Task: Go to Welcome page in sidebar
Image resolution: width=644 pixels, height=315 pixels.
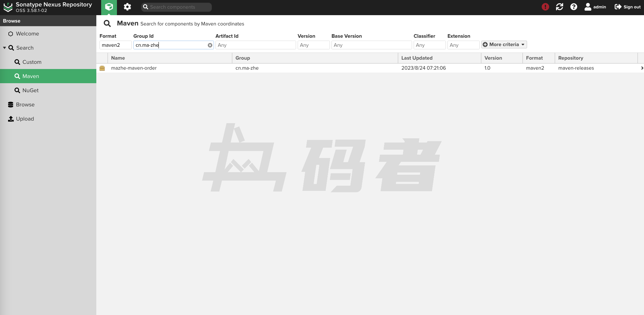Action: [x=27, y=34]
